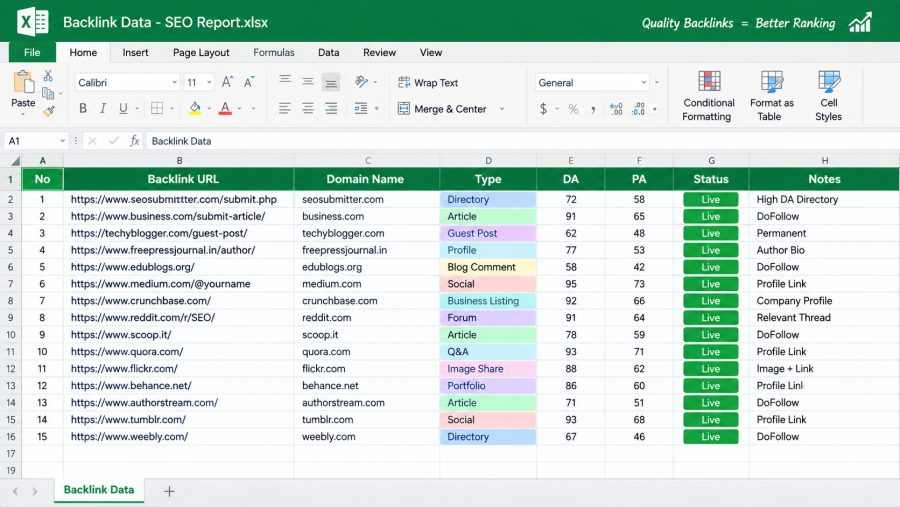Open Conditional Formatting

[708, 96]
